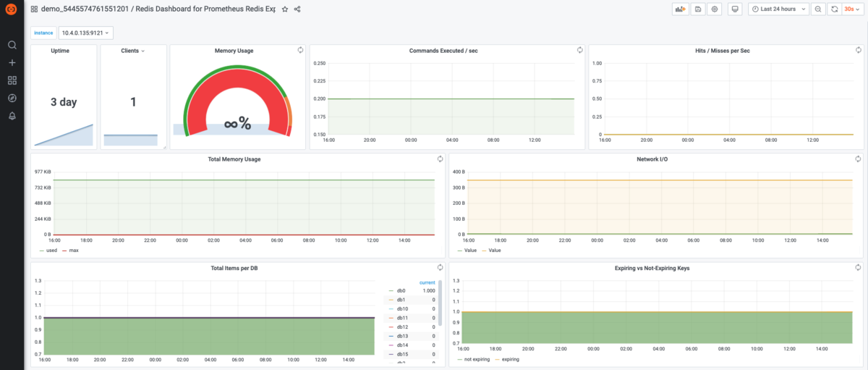
Task: Click refresh icon on Total Items per DB panel
Action: tap(440, 268)
